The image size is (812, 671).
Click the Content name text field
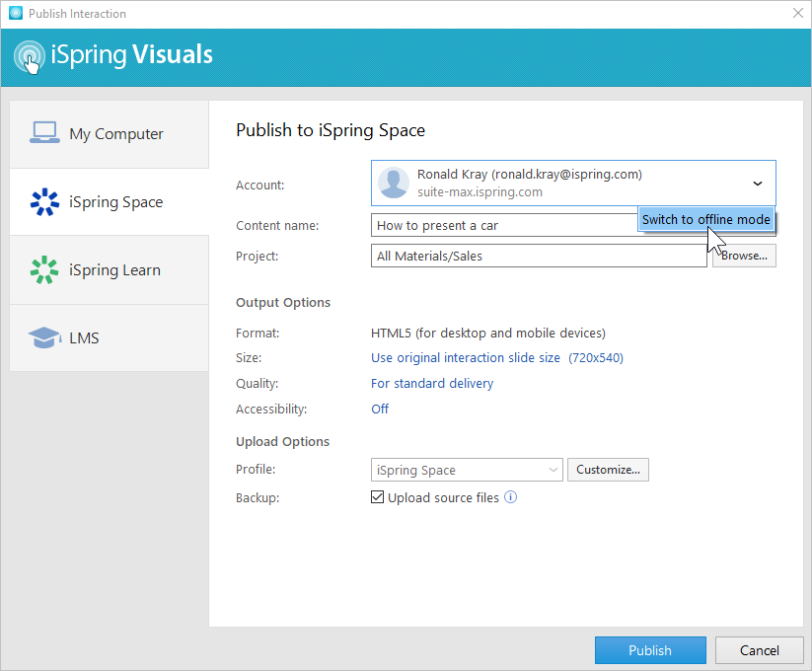(503, 226)
